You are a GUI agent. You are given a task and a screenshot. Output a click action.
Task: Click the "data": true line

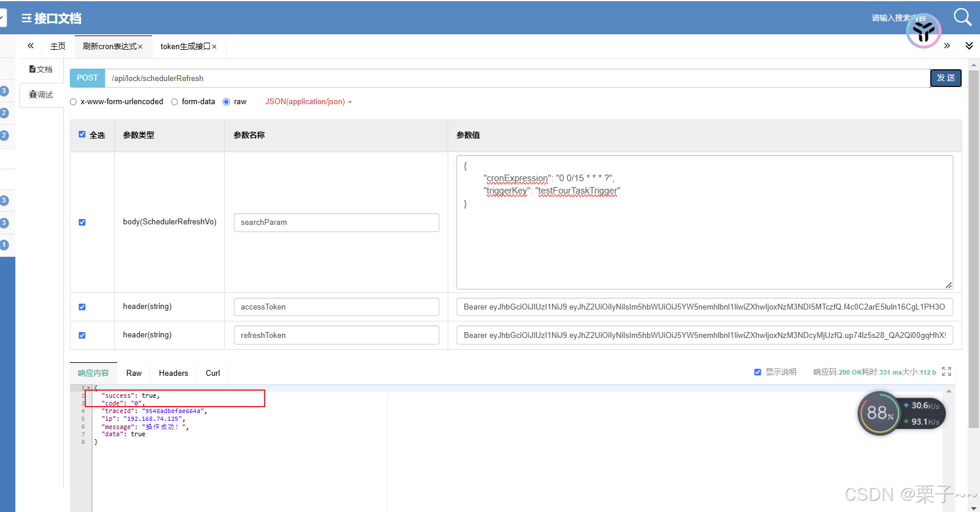point(123,434)
